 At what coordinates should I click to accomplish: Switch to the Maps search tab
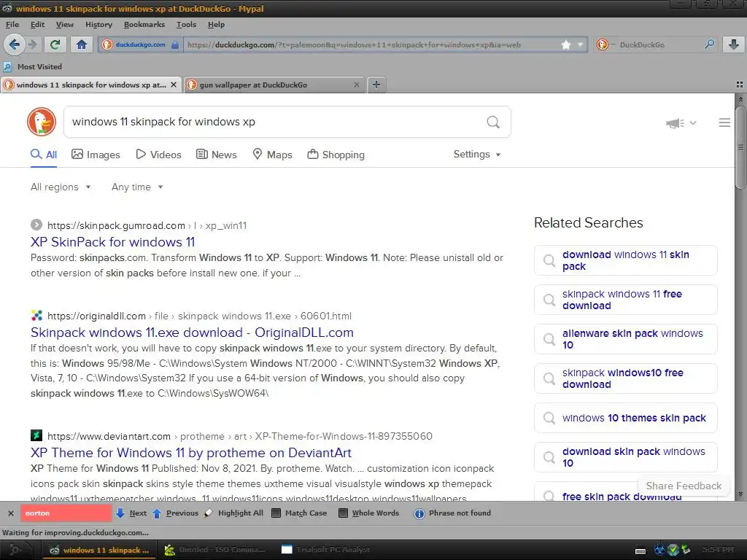pyautogui.click(x=272, y=155)
